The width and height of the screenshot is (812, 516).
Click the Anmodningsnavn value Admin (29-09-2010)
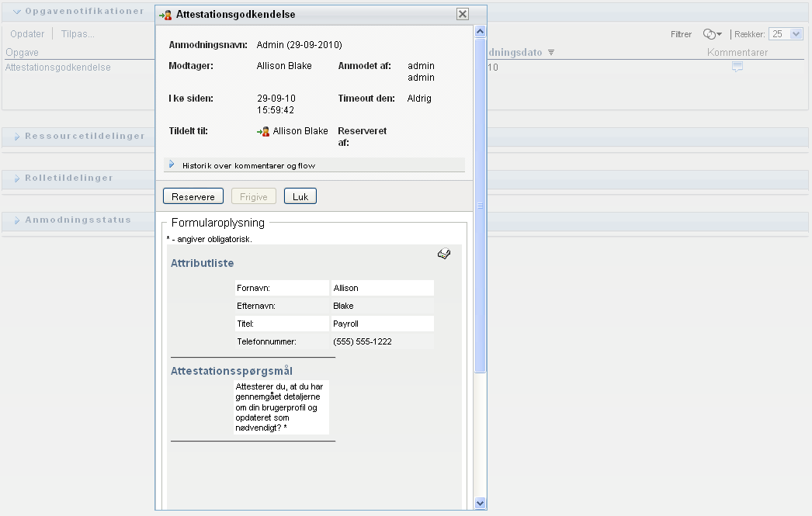(300, 45)
